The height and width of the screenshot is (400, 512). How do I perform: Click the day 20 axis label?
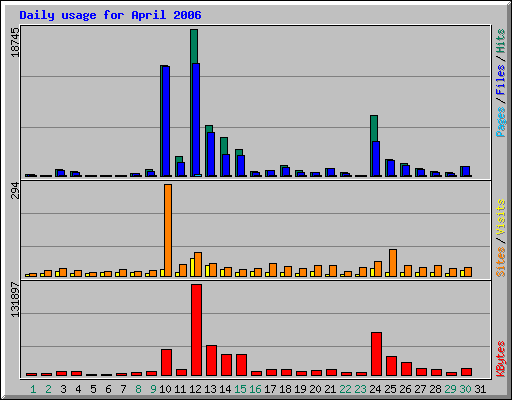[315, 389]
